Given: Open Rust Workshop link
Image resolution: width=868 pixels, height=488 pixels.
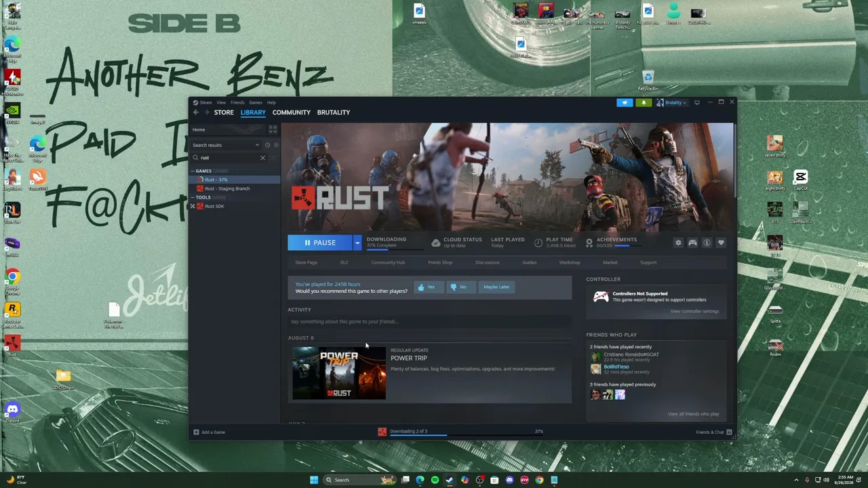Looking at the screenshot, I should pos(570,262).
